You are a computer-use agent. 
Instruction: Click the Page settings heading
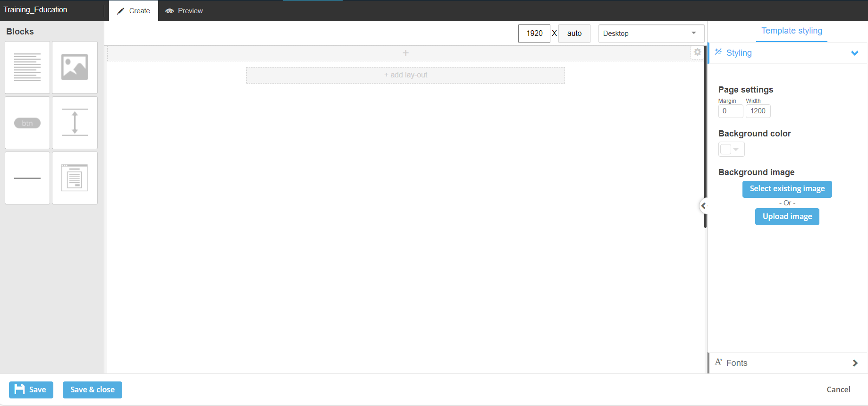pyautogui.click(x=746, y=90)
